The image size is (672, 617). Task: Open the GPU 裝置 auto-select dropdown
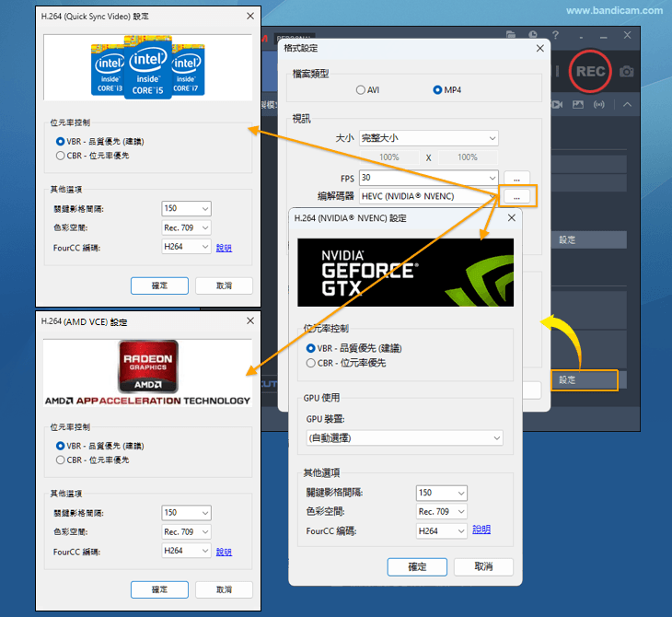[404, 438]
